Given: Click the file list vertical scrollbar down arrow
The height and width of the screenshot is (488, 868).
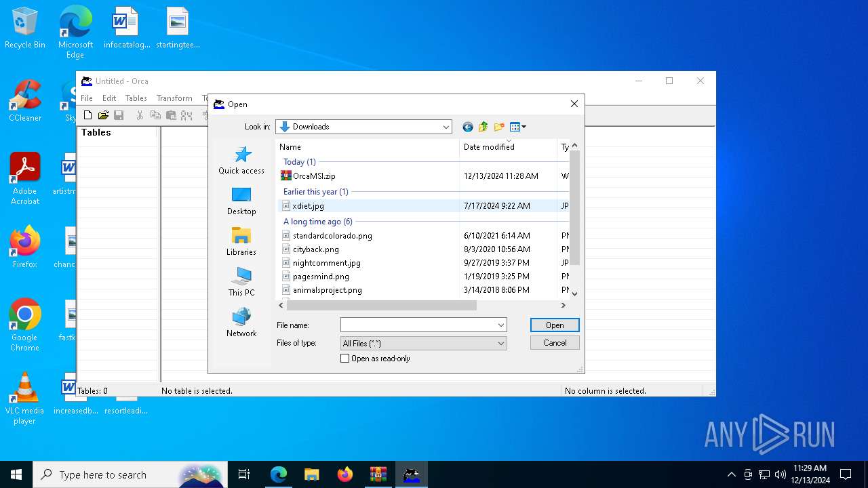Looking at the screenshot, I should click(574, 293).
